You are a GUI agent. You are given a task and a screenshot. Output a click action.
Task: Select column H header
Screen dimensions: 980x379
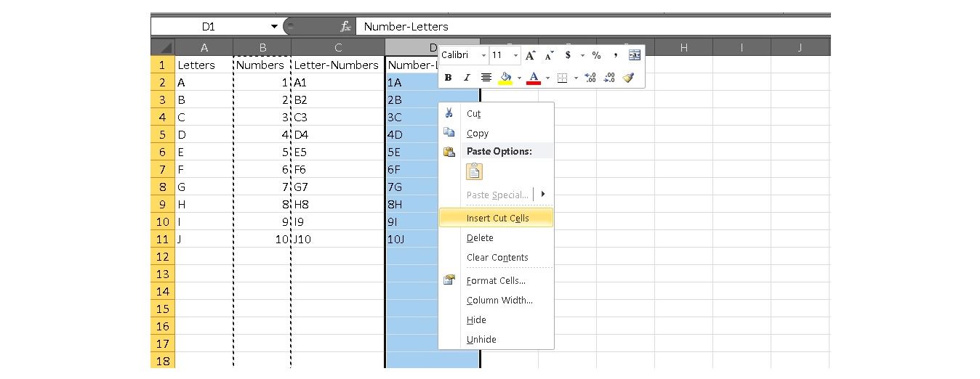pos(683,47)
